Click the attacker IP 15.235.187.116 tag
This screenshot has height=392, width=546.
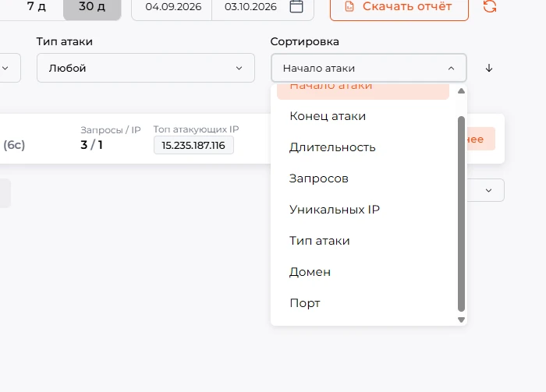(193, 146)
